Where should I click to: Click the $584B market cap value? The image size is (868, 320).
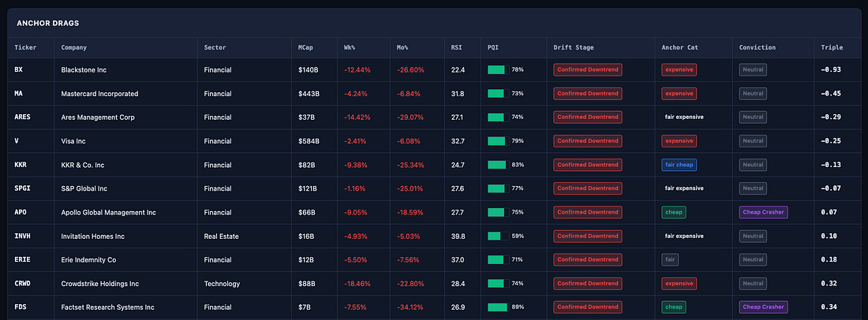tap(309, 141)
